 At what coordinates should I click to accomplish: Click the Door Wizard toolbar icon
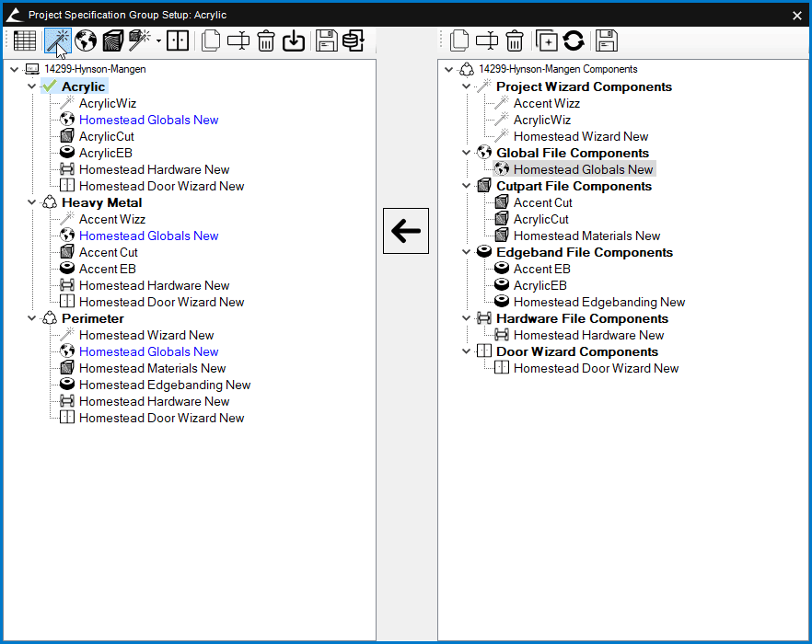point(178,40)
